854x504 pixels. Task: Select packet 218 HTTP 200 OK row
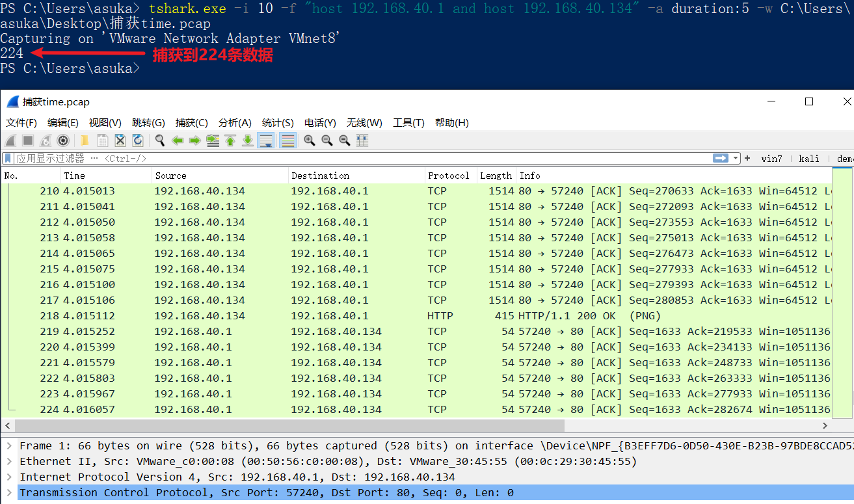(x=416, y=316)
